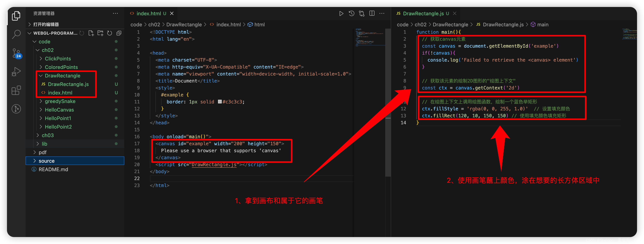
Task: Switch to the index.html editor tab
Action: 149,14
